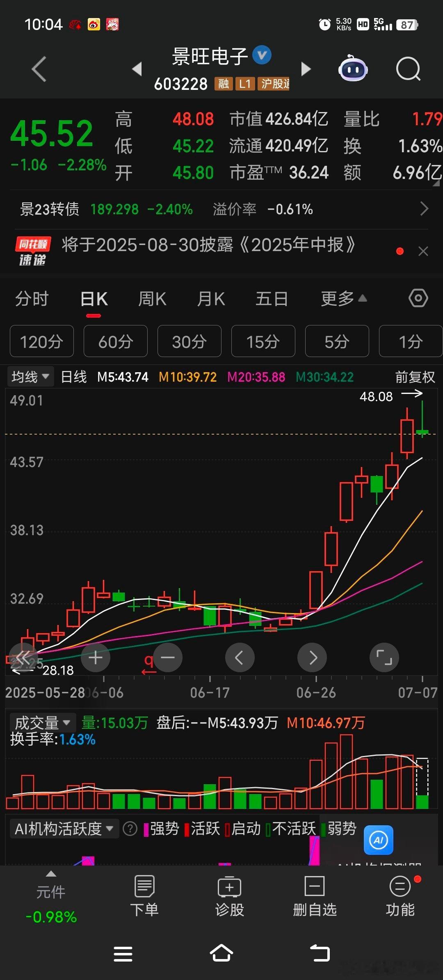Image resolution: width=443 pixels, height=980 pixels.
Task: Zoom in chart with plus button
Action: coord(96,657)
